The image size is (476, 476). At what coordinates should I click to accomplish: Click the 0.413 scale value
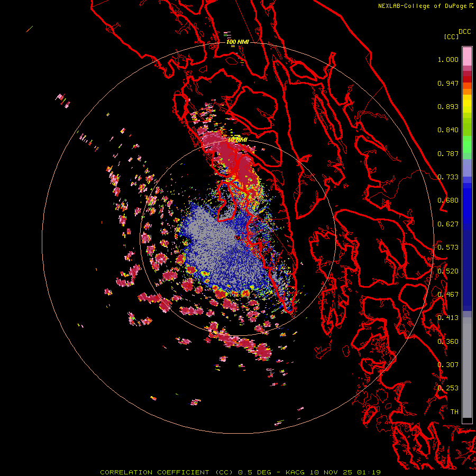pyautogui.click(x=448, y=318)
